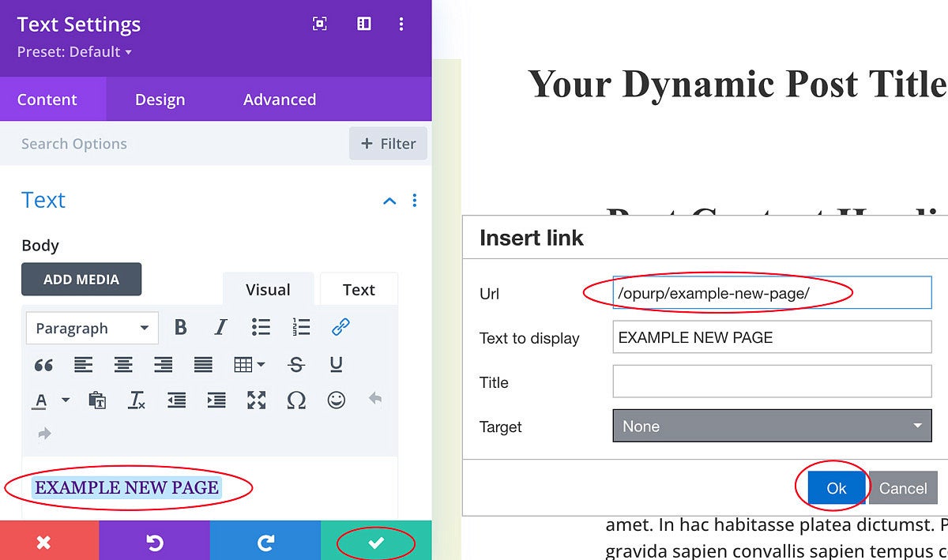The width and height of the screenshot is (948, 560).
Task: Toggle underline on the text
Action: [x=335, y=364]
